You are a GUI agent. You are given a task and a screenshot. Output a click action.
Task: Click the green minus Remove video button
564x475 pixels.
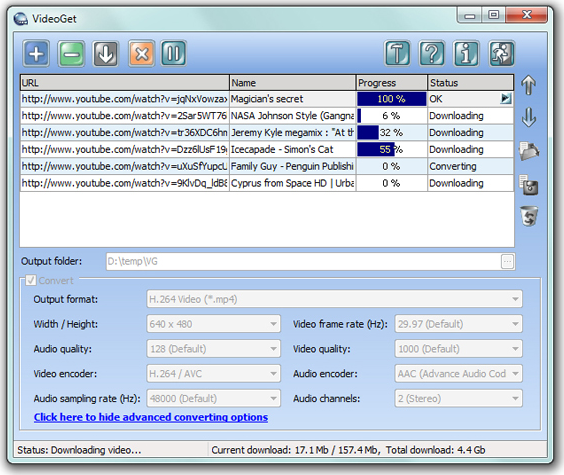coord(71,54)
